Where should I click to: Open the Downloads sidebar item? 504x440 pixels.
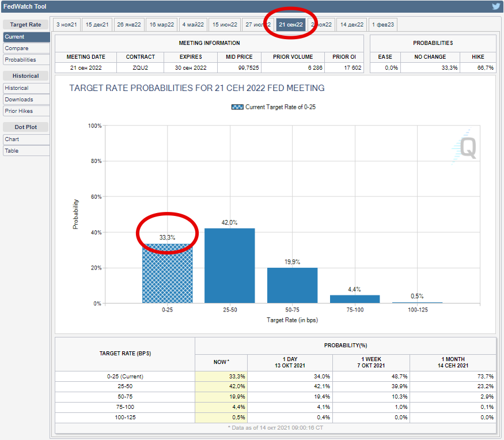point(26,100)
